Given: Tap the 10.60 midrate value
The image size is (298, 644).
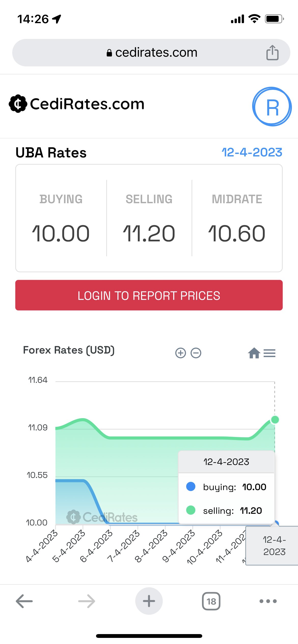Looking at the screenshot, I should pos(237,233).
